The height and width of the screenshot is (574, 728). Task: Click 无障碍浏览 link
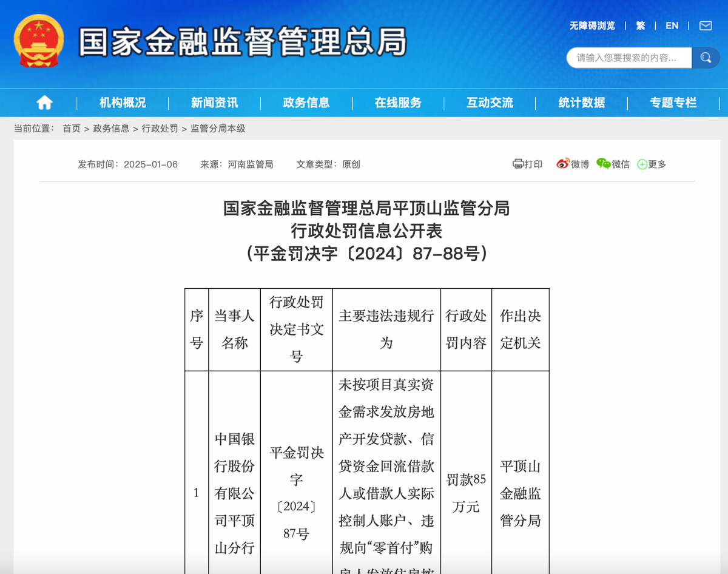592,25
